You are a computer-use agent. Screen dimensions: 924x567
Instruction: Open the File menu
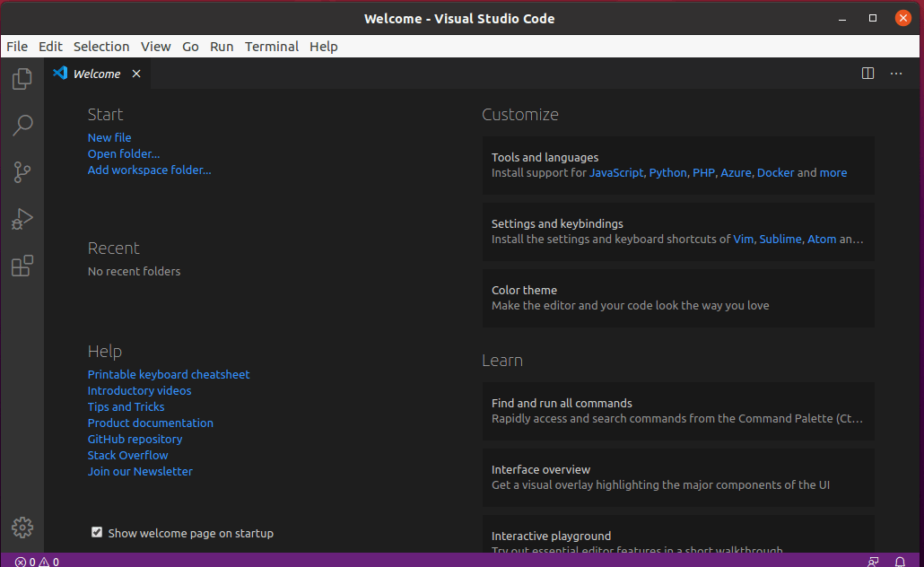pos(16,46)
